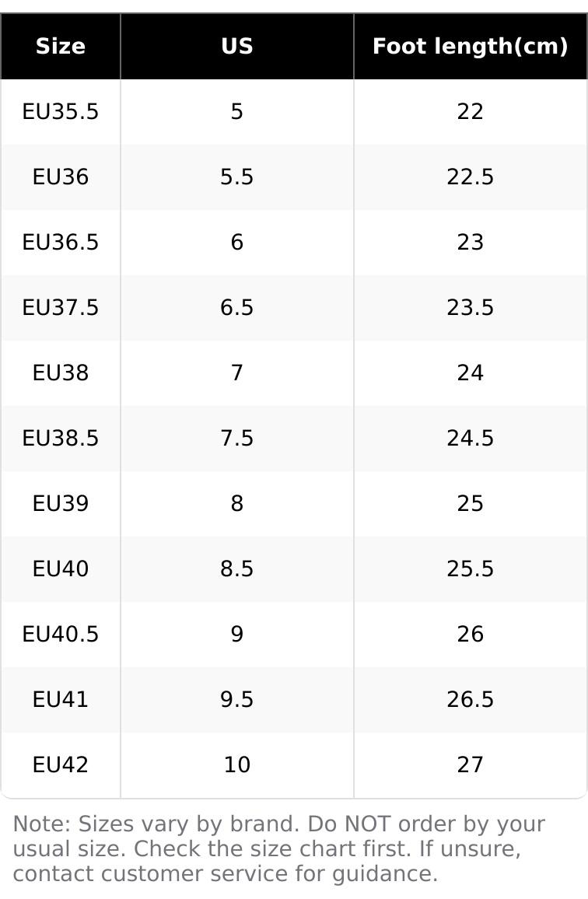Click the EU36.5 size cell

(x=61, y=243)
